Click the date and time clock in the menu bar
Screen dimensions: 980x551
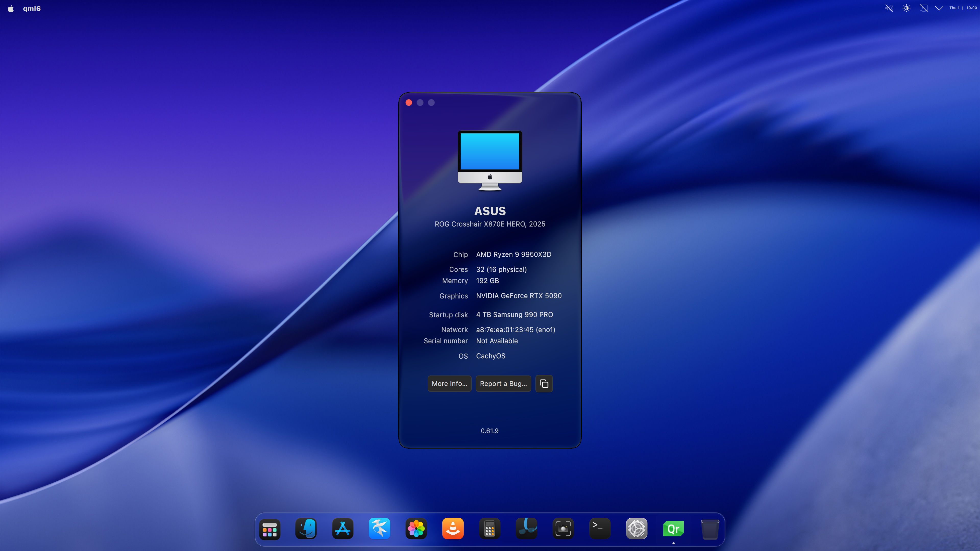pyautogui.click(x=963, y=8)
